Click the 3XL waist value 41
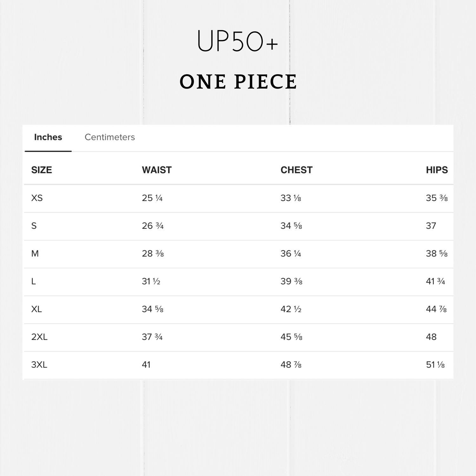Screen dimensions: 476x476 [x=146, y=365]
